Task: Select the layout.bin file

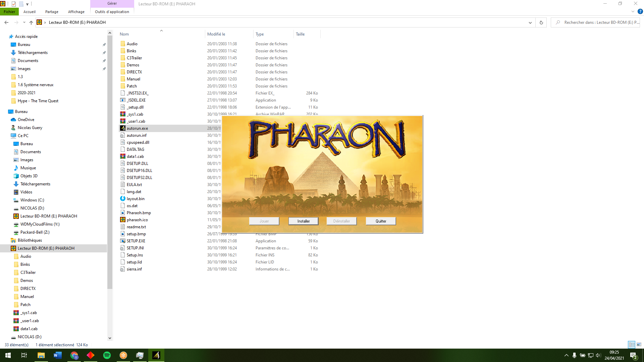Action: pyautogui.click(x=136, y=199)
